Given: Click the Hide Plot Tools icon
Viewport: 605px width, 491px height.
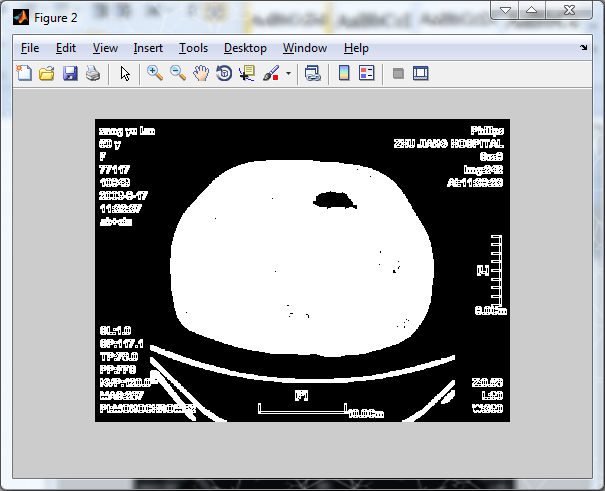Looking at the screenshot, I should coord(398,73).
